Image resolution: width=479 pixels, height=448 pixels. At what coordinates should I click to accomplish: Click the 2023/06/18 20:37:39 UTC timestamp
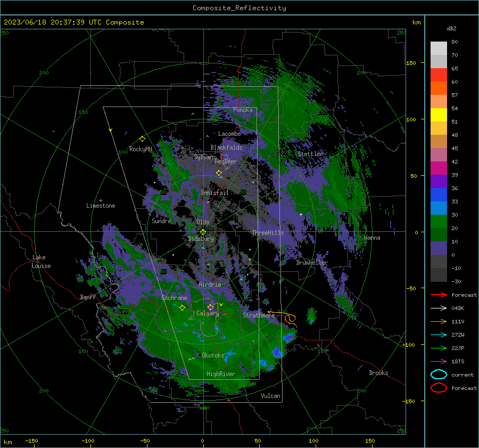tap(73, 22)
